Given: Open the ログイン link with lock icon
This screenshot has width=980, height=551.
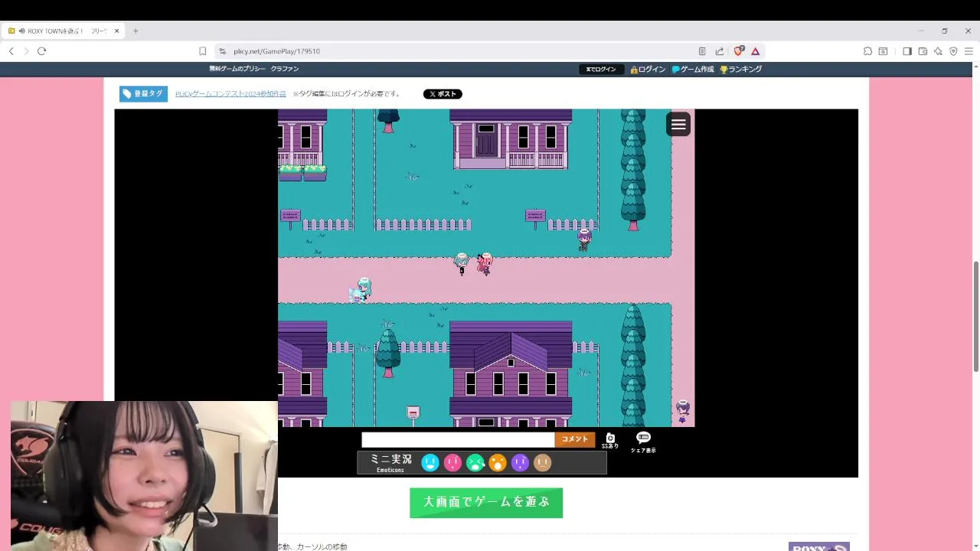Looking at the screenshot, I should point(648,69).
